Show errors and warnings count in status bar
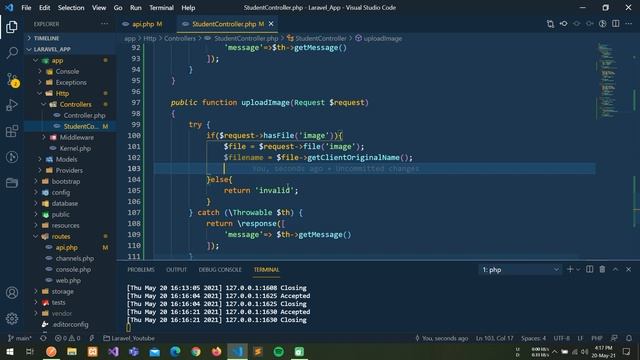 point(67,338)
